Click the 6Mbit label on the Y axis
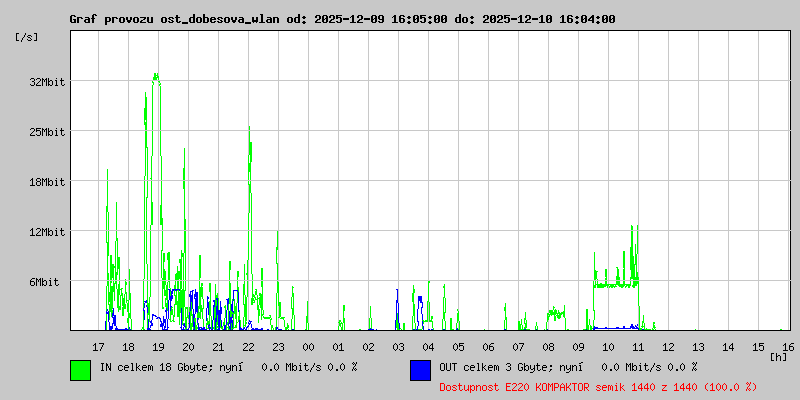800x400 pixels. click(44, 282)
